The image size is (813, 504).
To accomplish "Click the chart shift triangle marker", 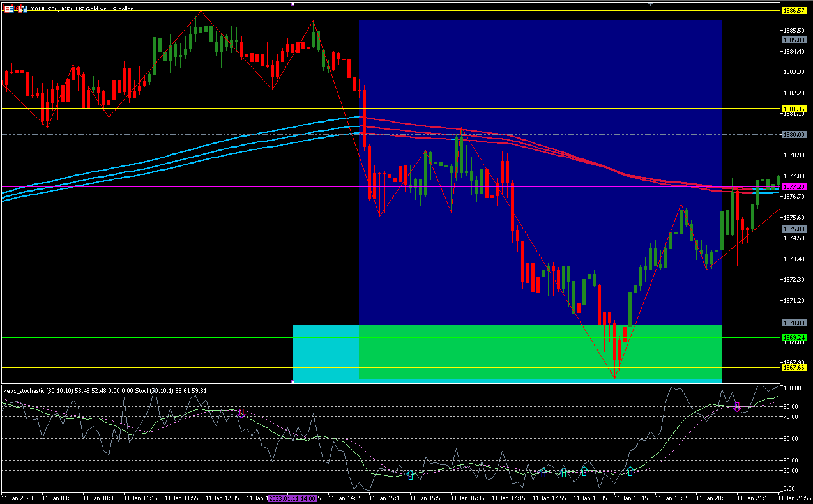I will click(x=650, y=4).
